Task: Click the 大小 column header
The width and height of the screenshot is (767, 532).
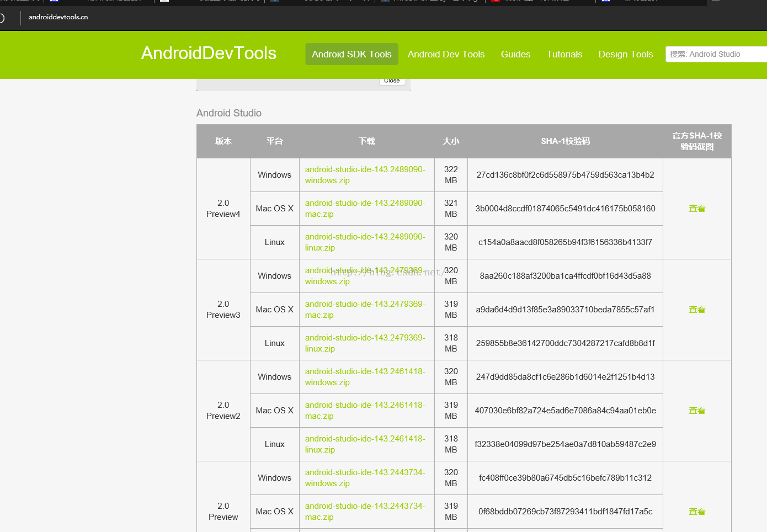Action: tap(451, 141)
